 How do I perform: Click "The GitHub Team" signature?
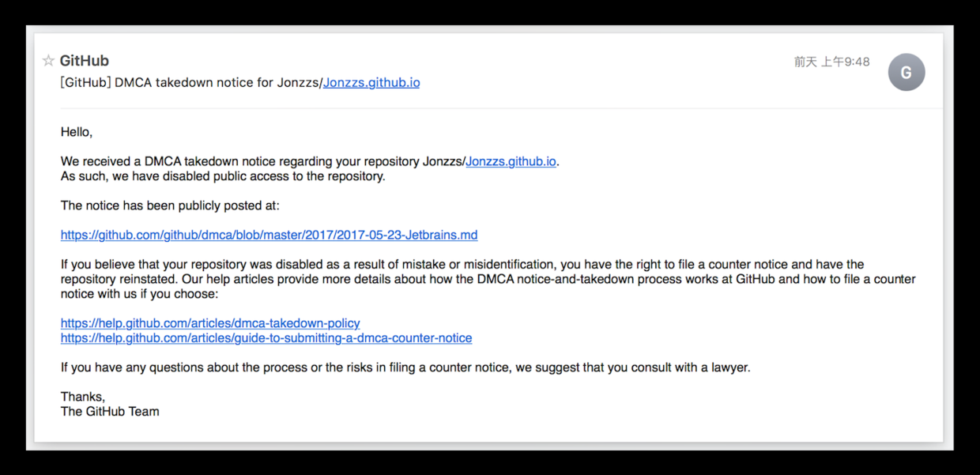[x=110, y=411]
